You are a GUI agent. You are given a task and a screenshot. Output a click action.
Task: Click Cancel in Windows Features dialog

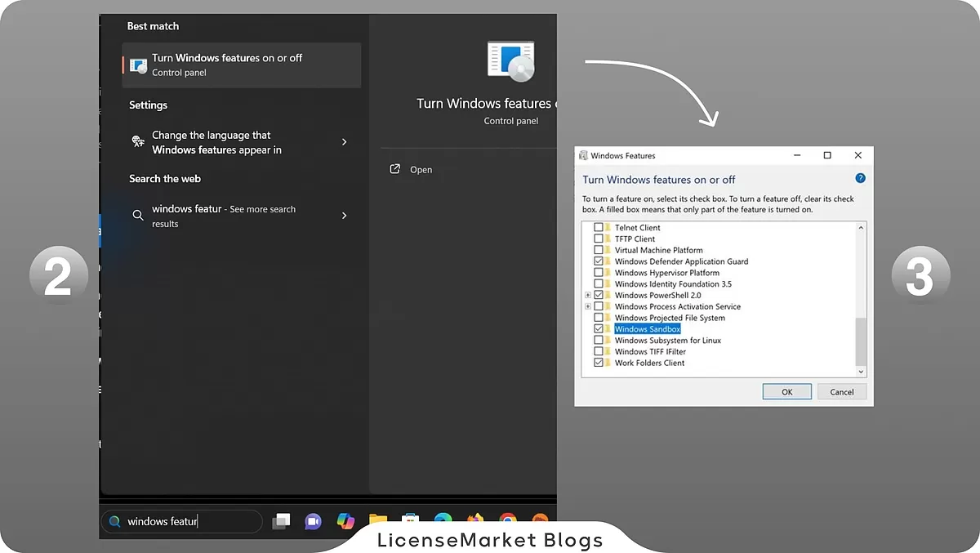point(842,391)
